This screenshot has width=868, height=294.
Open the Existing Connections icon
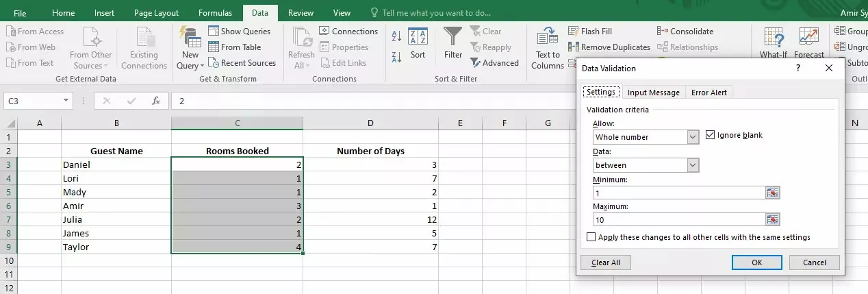point(144,48)
